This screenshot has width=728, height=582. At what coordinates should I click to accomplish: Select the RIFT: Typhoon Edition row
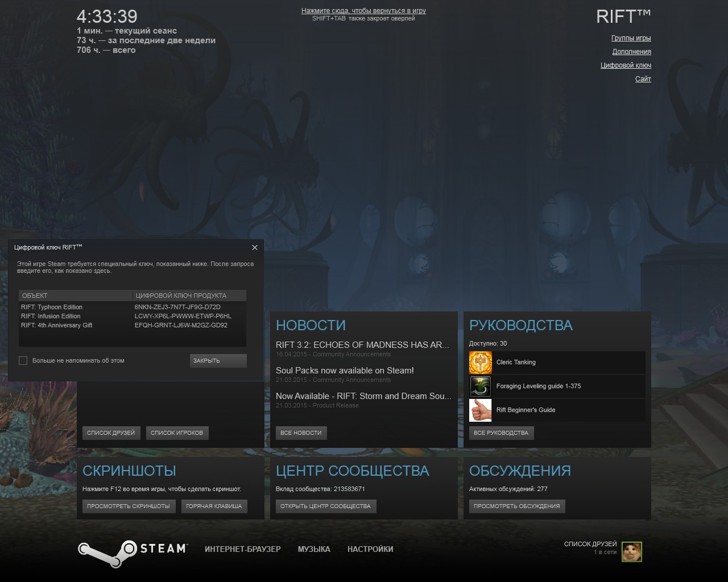click(x=133, y=307)
